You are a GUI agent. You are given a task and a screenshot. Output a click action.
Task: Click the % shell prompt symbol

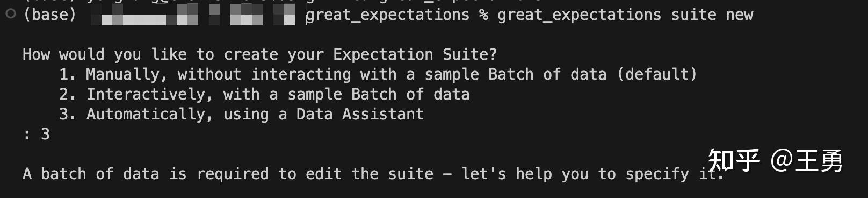coord(483,15)
